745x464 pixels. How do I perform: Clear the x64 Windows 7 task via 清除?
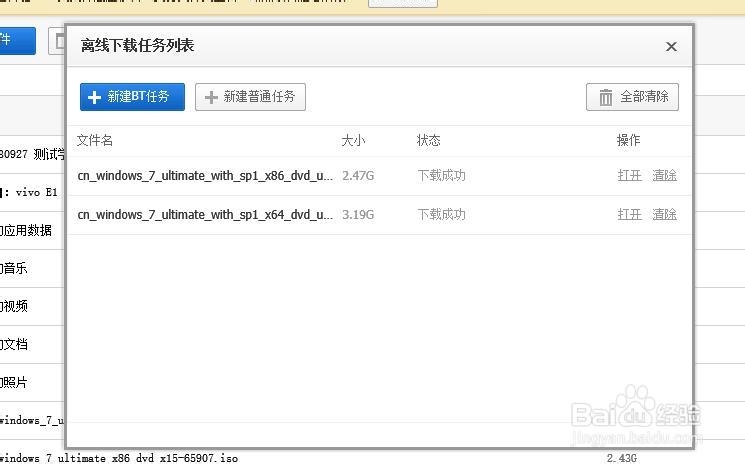[664, 215]
